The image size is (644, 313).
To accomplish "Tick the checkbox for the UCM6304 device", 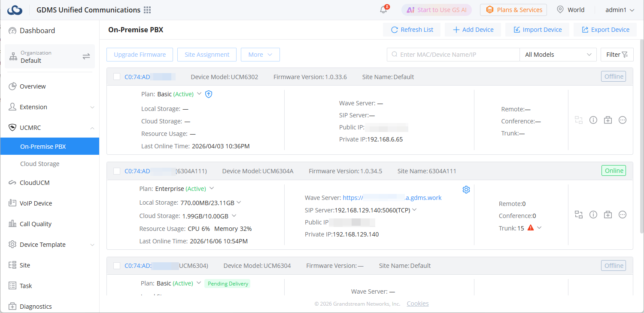I will point(117,266).
